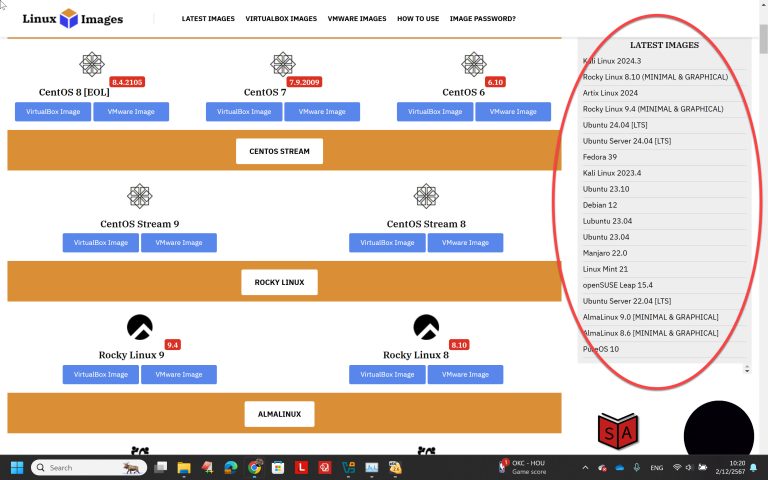
Task: Open Rocky Linux 9.4 sidebar link
Action: (653, 109)
